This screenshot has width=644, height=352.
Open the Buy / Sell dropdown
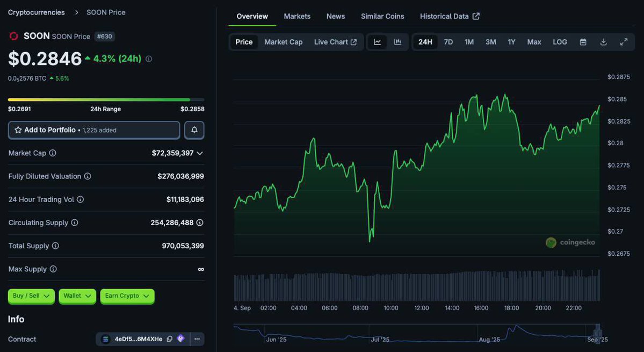click(x=31, y=296)
